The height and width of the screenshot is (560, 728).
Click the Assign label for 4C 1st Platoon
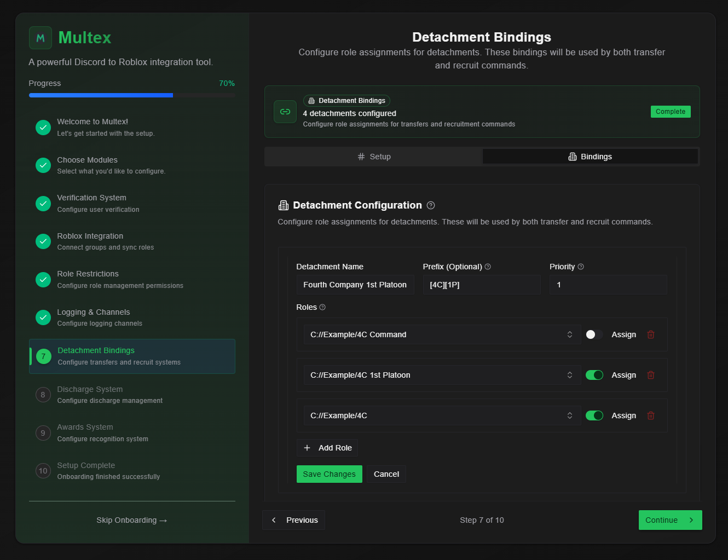coord(624,375)
